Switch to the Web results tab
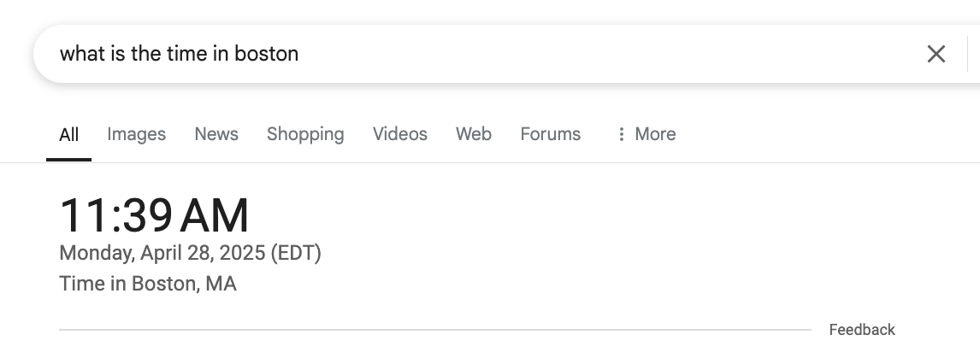The width and height of the screenshot is (980, 364). click(x=474, y=134)
